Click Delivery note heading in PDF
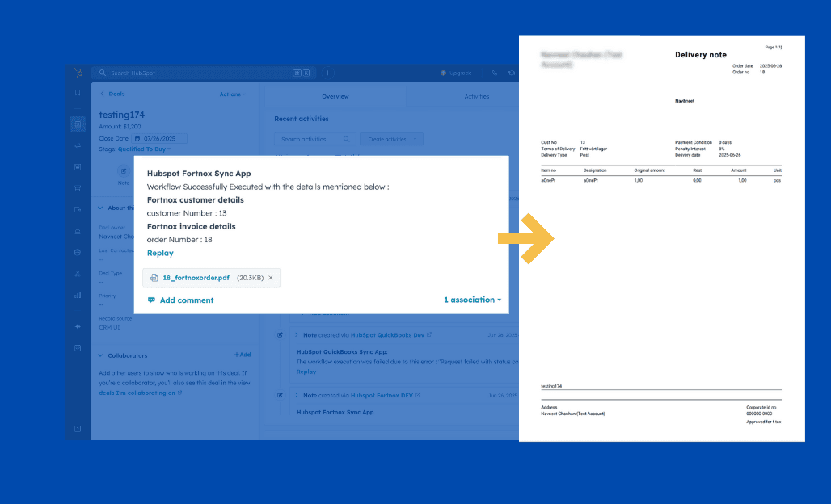Image resolution: width=831 pixels, height=504 pixels. pyautogui.click(x=701, y=55)
